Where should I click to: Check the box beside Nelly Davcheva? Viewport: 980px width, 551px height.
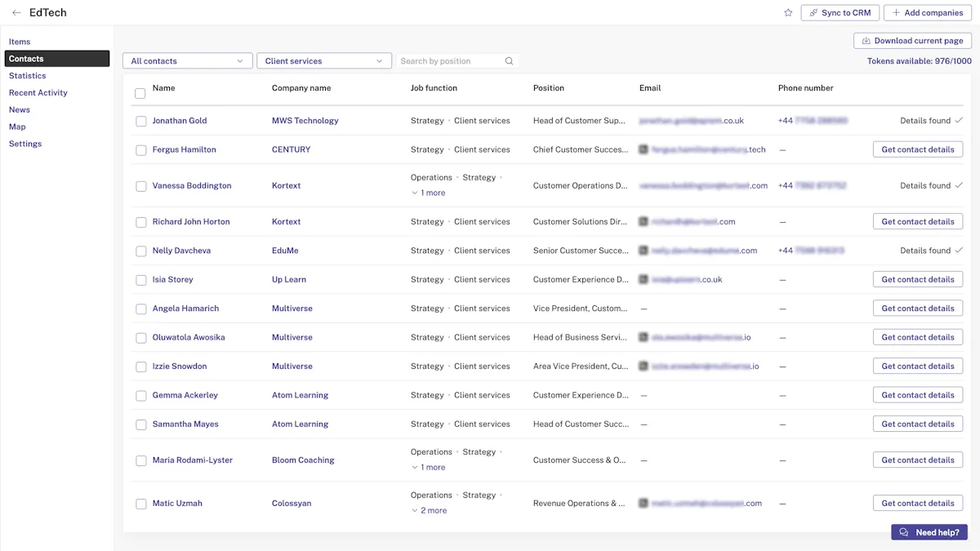pyautogui.click(x=141, y=251)
